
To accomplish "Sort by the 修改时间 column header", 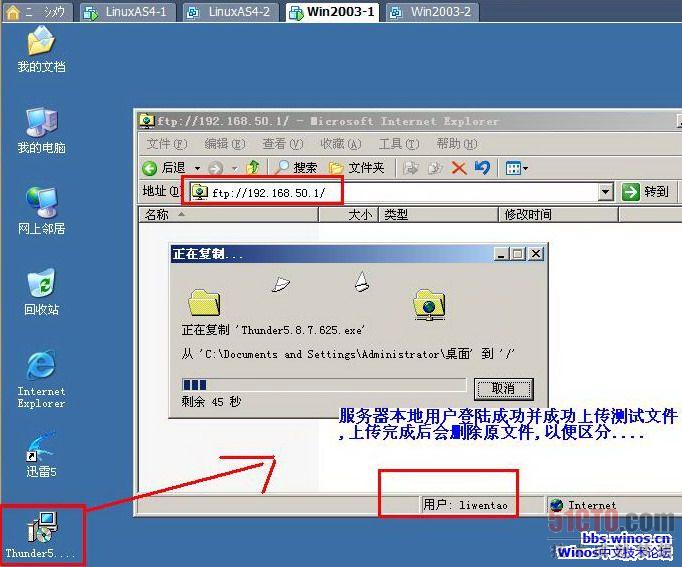I will click(x=558, y=215).
